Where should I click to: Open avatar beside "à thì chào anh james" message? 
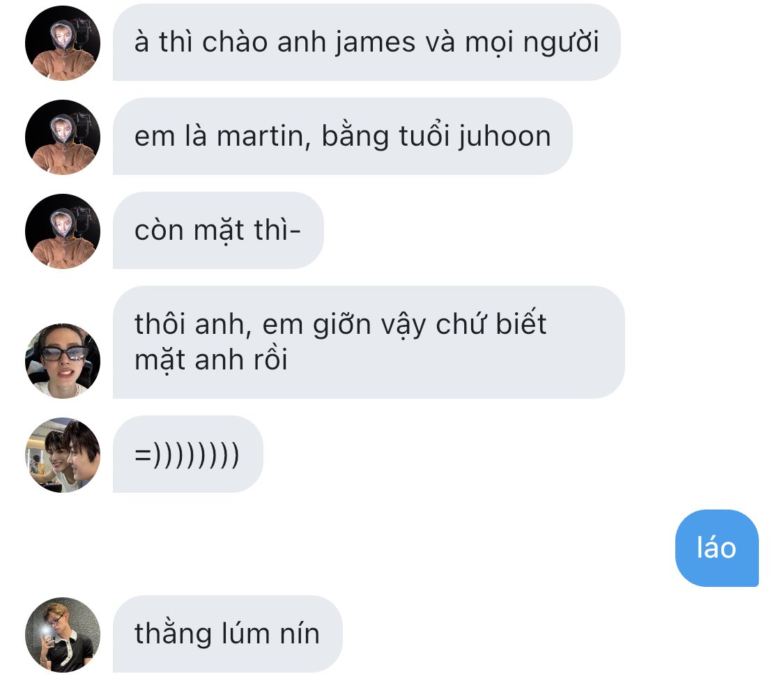[63, 43]
